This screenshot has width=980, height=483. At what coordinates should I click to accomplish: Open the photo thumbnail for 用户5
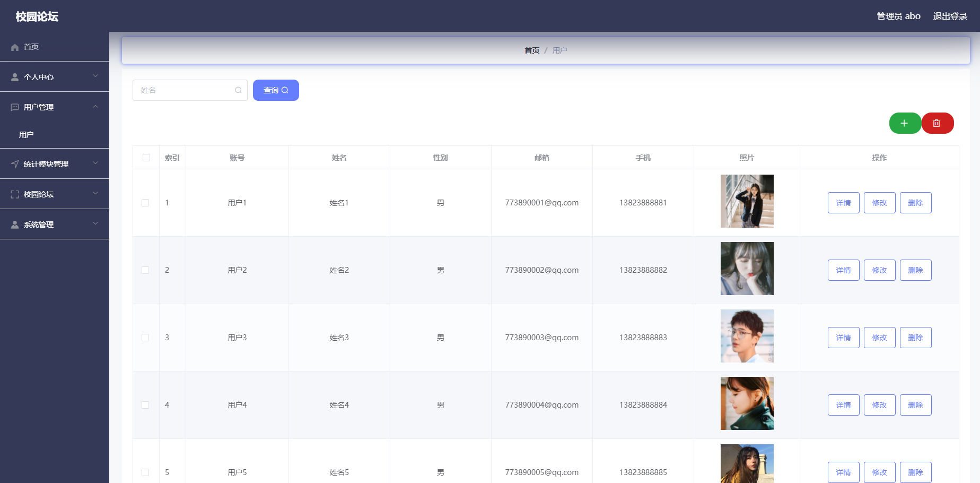747,463
